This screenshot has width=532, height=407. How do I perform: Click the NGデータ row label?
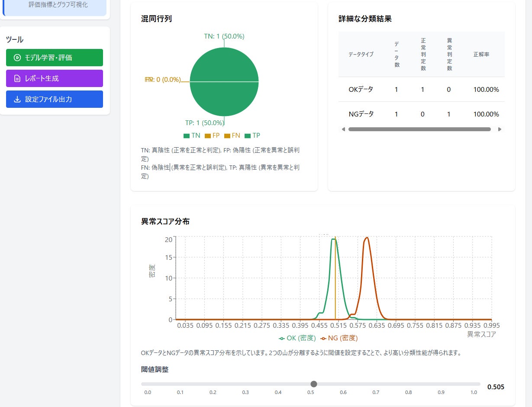point(361,114)
